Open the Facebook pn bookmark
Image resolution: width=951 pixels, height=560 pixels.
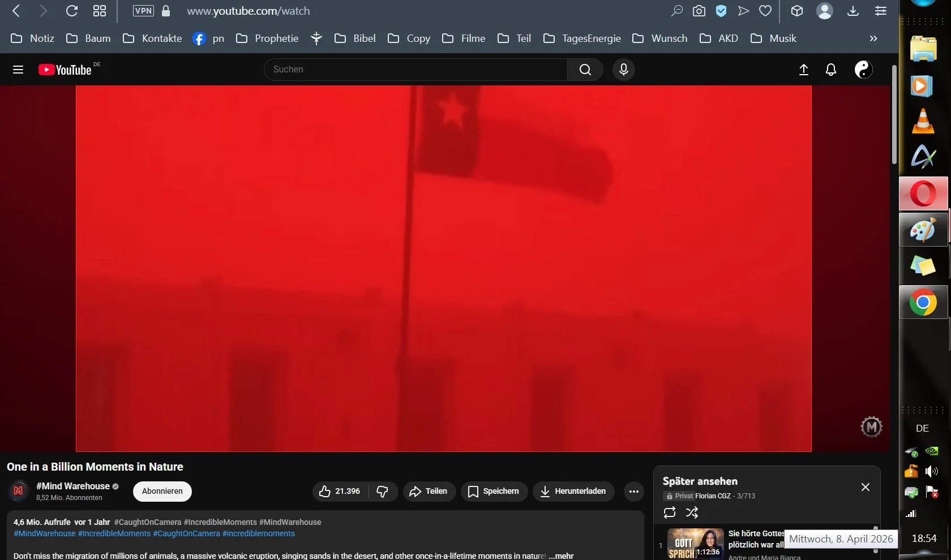[x=208, y=38]
